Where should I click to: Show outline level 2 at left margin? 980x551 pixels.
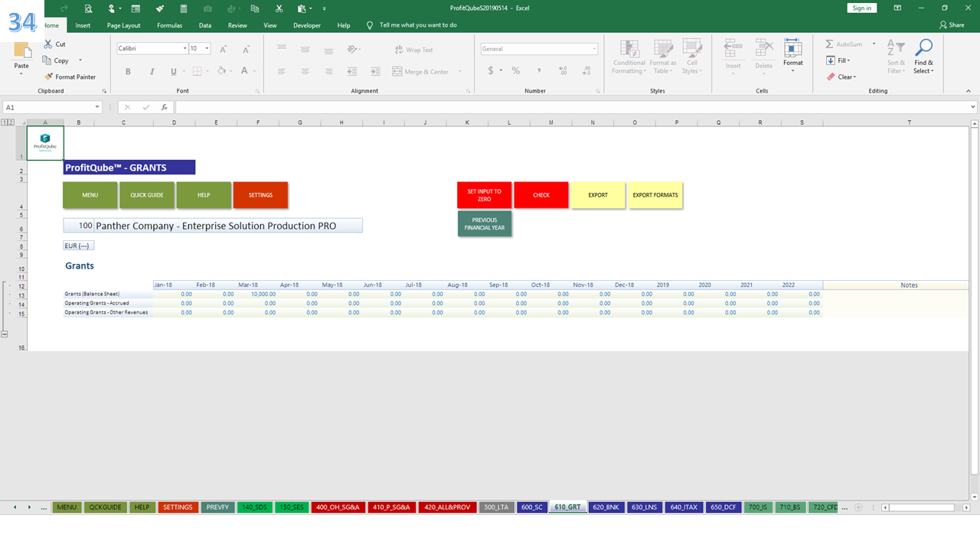point(11,122)
